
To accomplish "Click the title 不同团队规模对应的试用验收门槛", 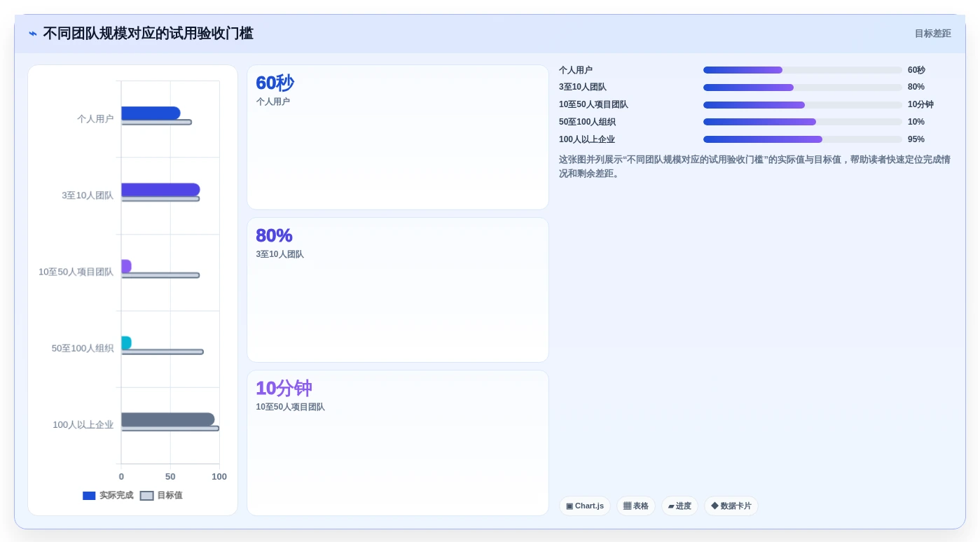I will pos(148,34).
